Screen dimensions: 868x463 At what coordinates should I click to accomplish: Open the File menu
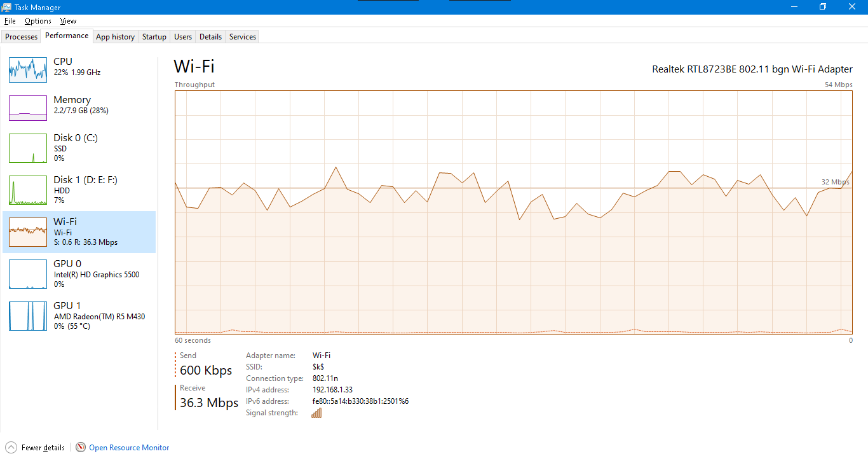[x=10, y=21]
